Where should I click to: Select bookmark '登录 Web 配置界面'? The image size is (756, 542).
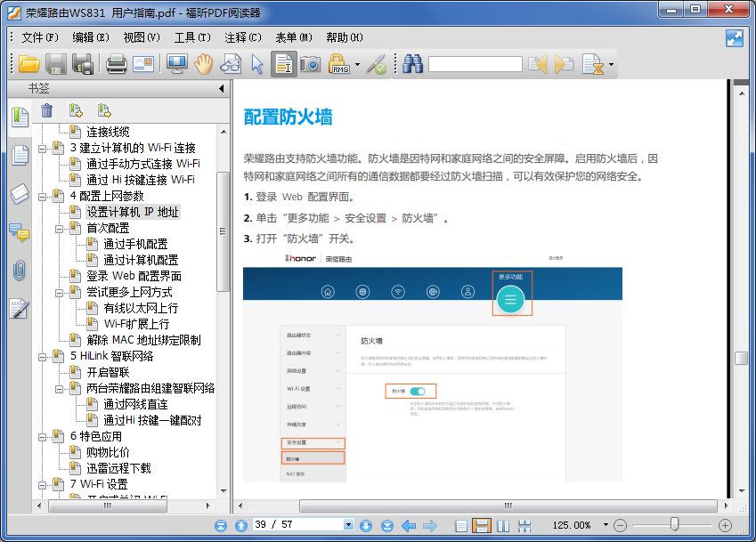coord(134,277)
